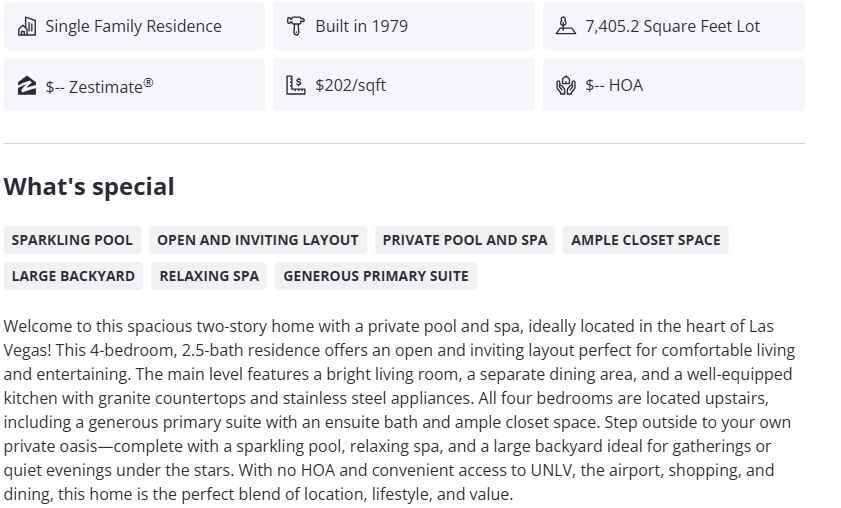Select the OPEN AND INVITING LAYOUT tag

pyautogui.click(x=258, y=240)
